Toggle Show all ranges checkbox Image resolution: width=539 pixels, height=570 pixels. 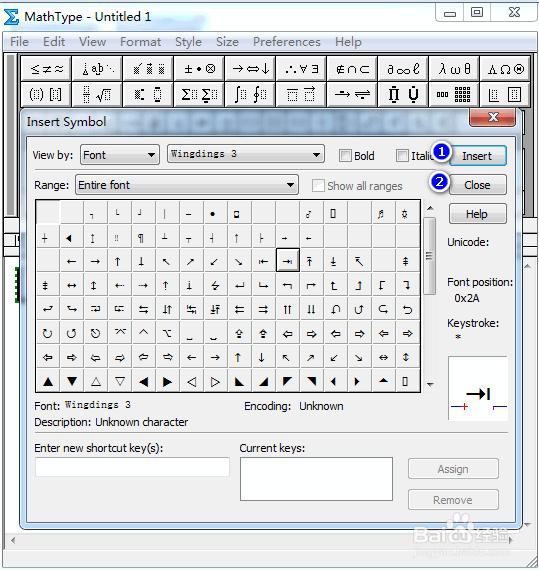click(x=318, y=185)
